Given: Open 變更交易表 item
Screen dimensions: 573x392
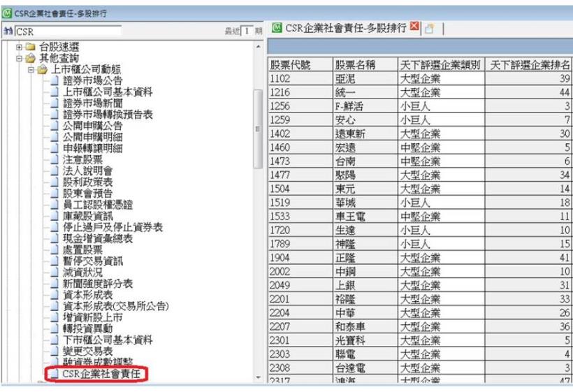Looking at the screenshot, I should 88,351.
